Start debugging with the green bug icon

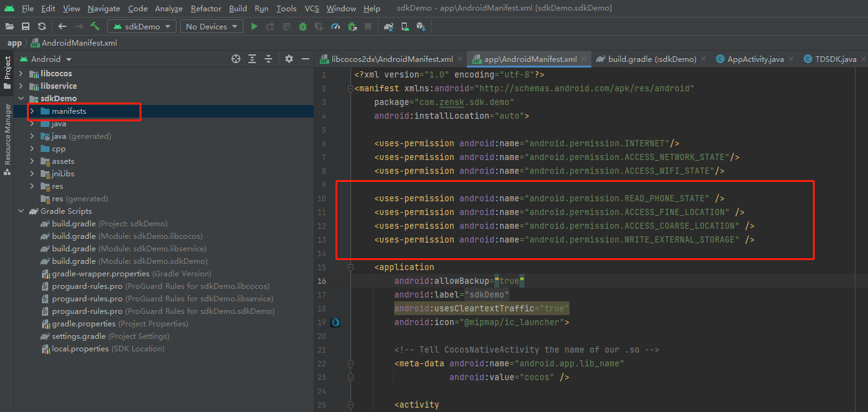(303, 26)
